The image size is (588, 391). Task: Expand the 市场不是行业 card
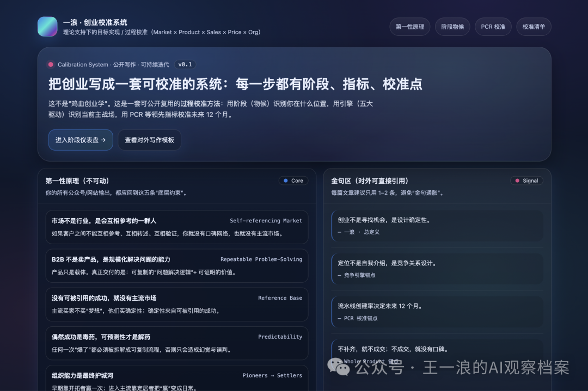176,227
